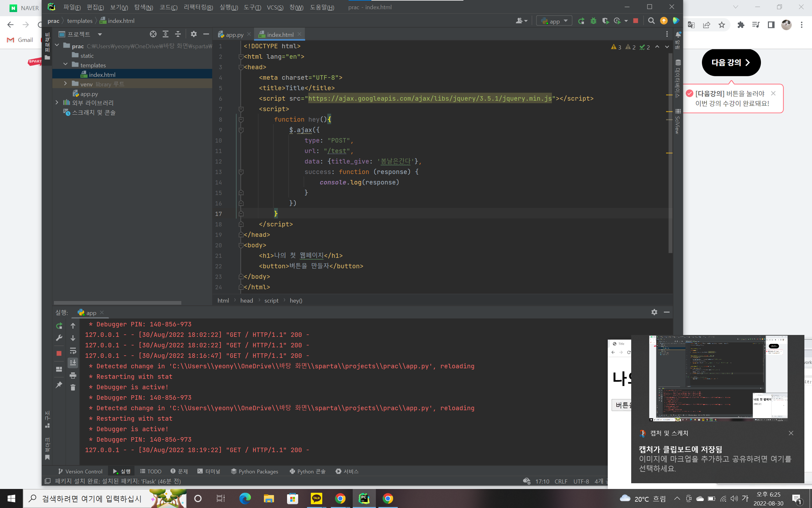812x508 pixels.
Task: Click the CRLF line separator indicator
Action: [561, 481]
